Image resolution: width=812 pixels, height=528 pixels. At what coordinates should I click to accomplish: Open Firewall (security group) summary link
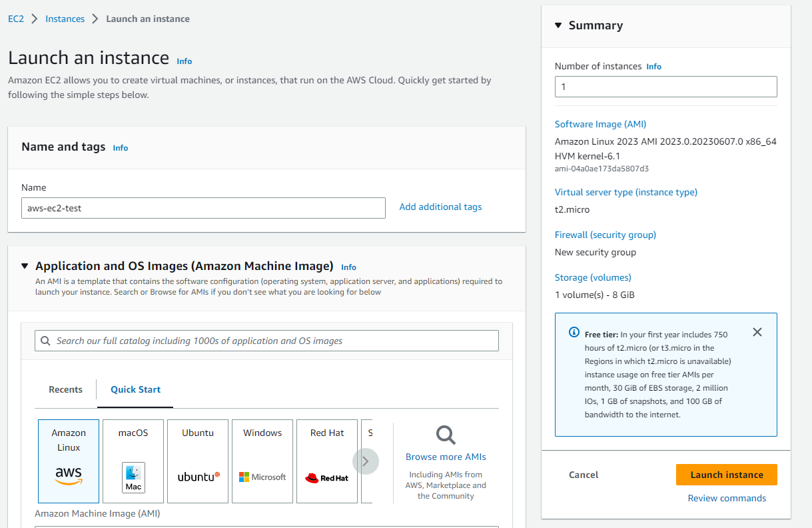click(606, 235)
